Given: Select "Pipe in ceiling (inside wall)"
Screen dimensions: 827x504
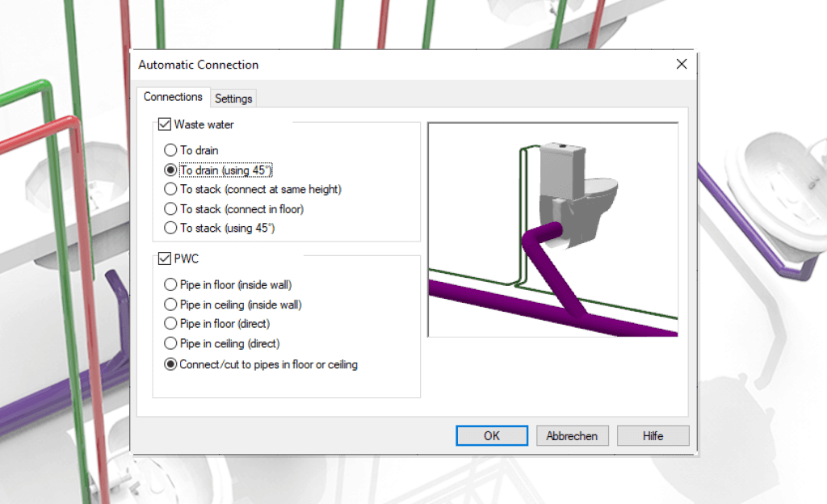Looking at the screenshot, I should pyautogui.click(x=170, y=304).
